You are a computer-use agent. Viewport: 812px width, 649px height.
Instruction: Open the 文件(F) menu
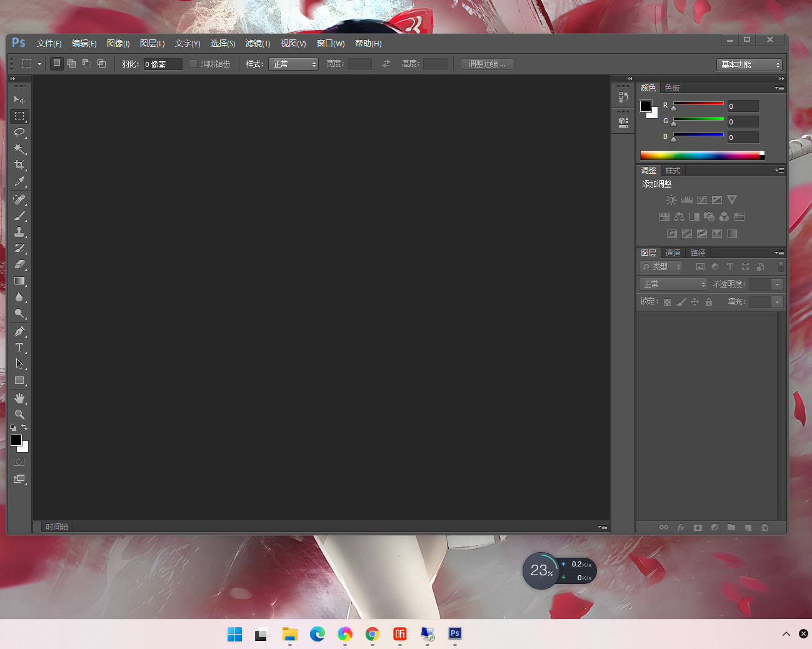pyautogui.click(x=49, y=43)
